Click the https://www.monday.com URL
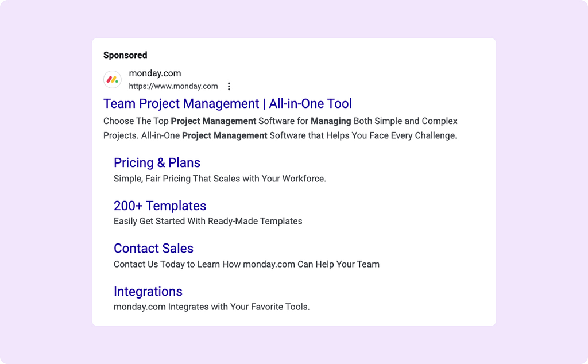This screenshot has height=364, width=588. tap(173, 86)
